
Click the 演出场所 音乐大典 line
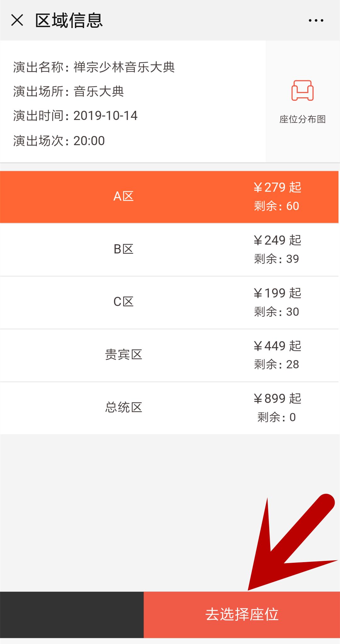click(x=69, y=92)
